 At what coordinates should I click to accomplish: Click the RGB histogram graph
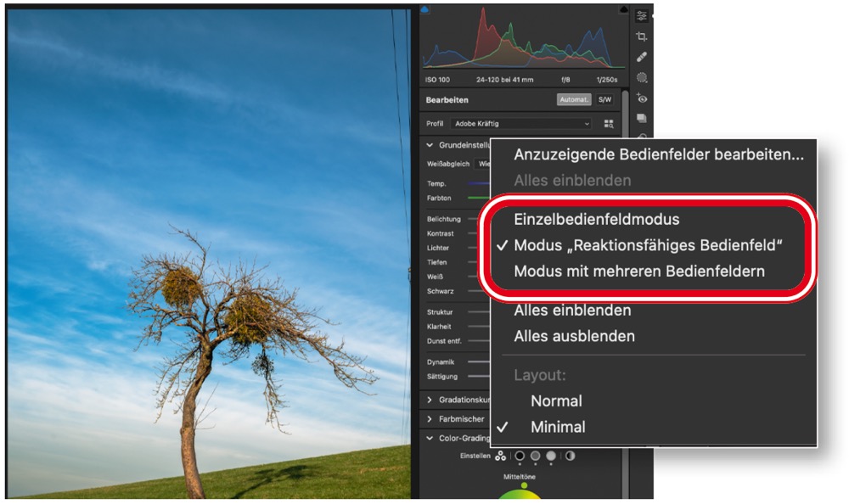pos(523,39)
